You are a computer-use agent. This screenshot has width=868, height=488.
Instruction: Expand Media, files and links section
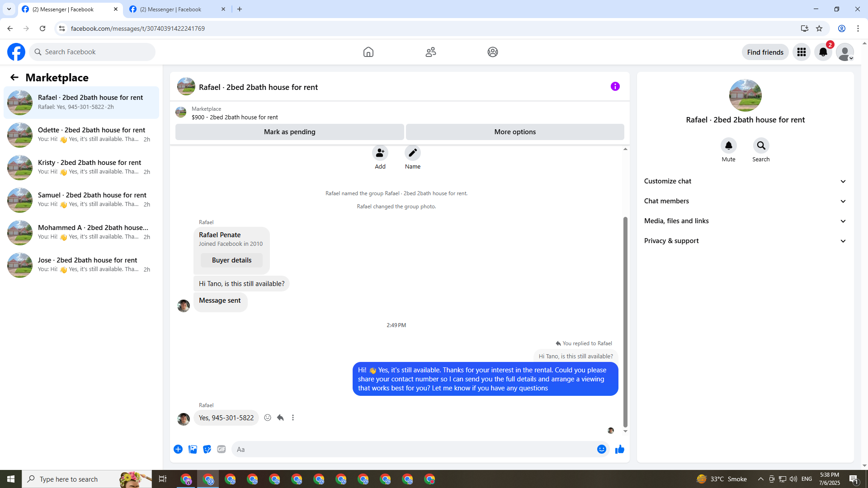745,221
